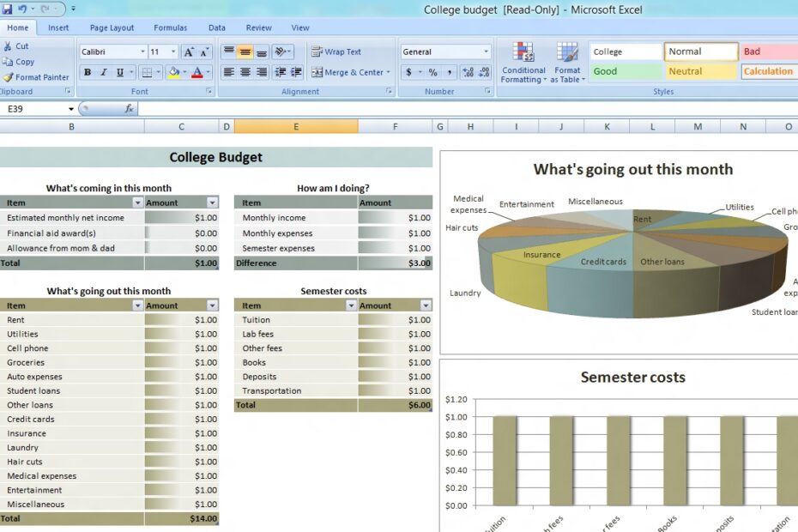The image size is (798, 532).
Task: Open Conditional Formatting
Action: pos(522,62)
